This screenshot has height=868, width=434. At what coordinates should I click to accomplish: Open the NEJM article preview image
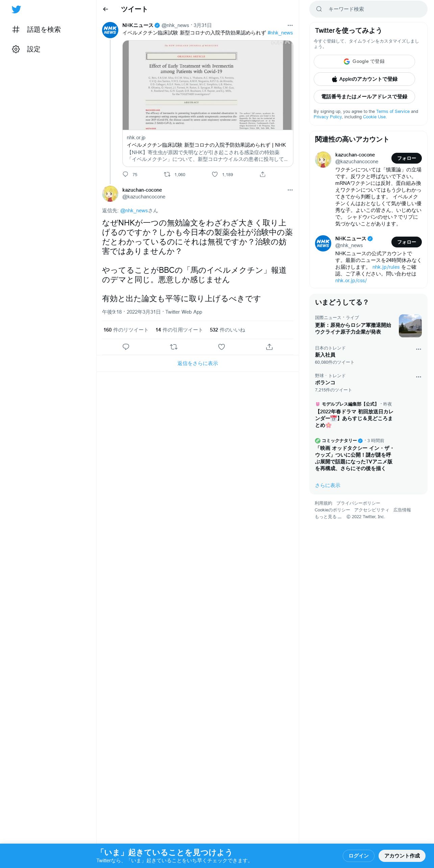[x=208, y=85]
